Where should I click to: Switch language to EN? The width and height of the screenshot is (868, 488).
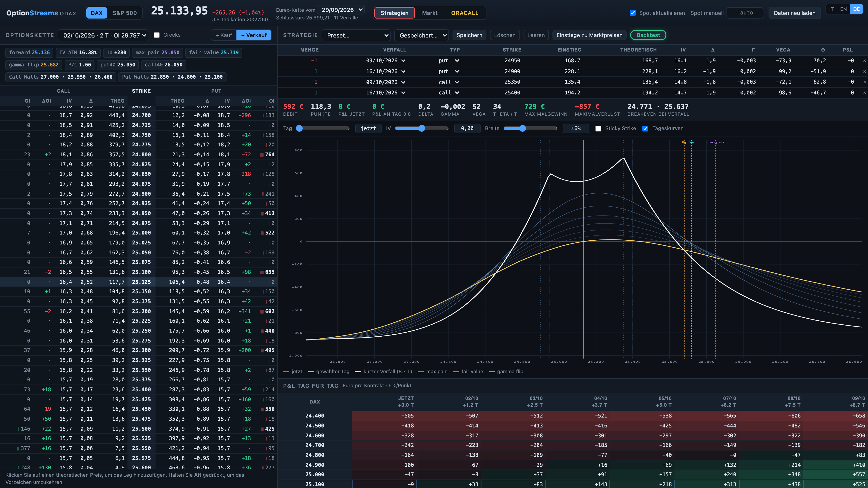tap(843, 9)
